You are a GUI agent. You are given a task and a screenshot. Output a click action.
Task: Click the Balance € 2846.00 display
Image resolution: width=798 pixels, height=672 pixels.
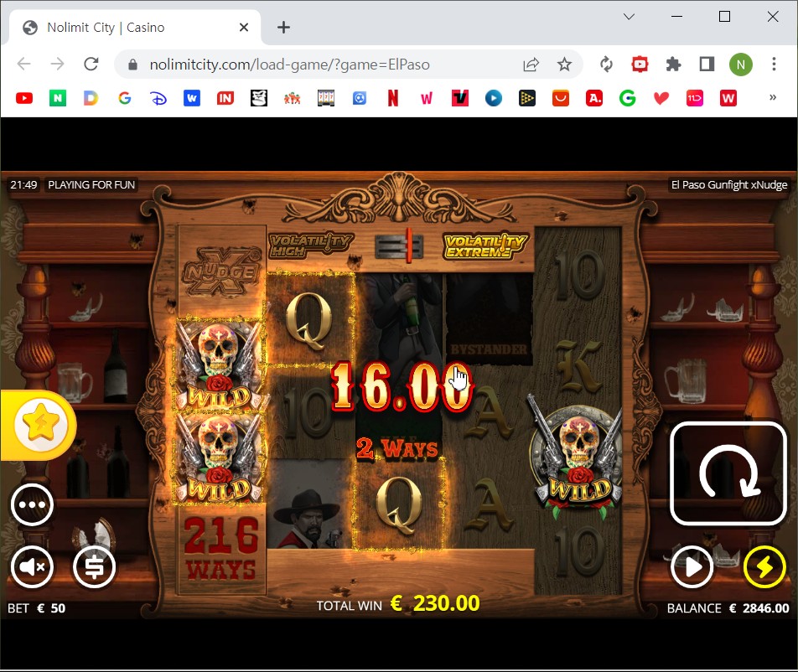click(728, 608)
